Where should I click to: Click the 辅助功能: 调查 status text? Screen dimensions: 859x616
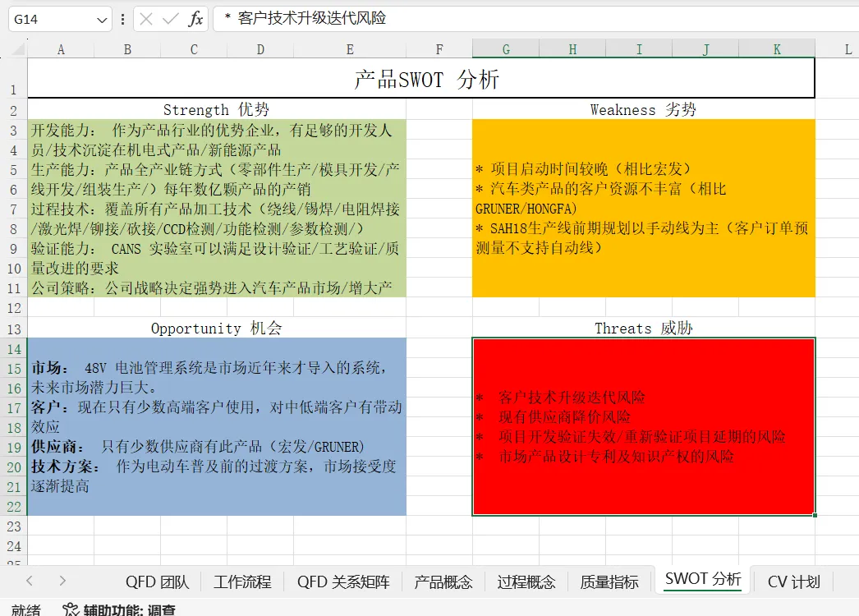click(x=129, y=610)
